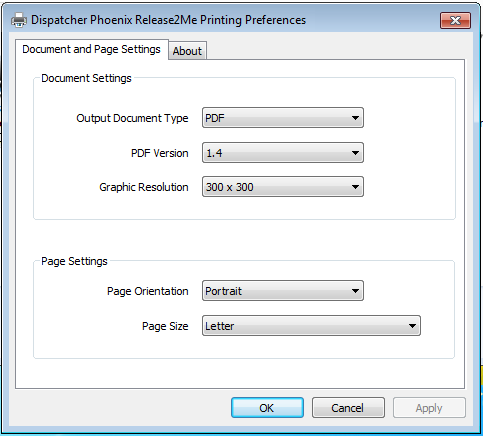Click the Output Document Type label

(132, 118)
